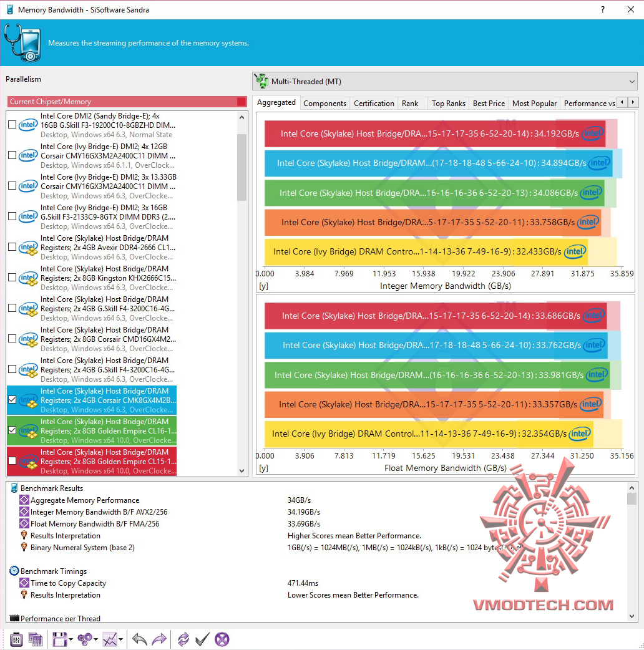Open the gears icon dropdown arrow

[96, 639]
